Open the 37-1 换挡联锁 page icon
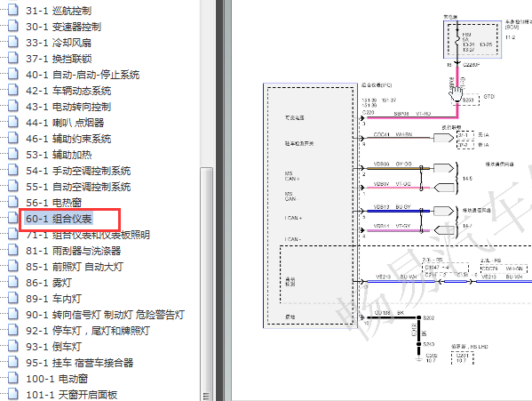This screenshot has height=401, width=532. 13,58
